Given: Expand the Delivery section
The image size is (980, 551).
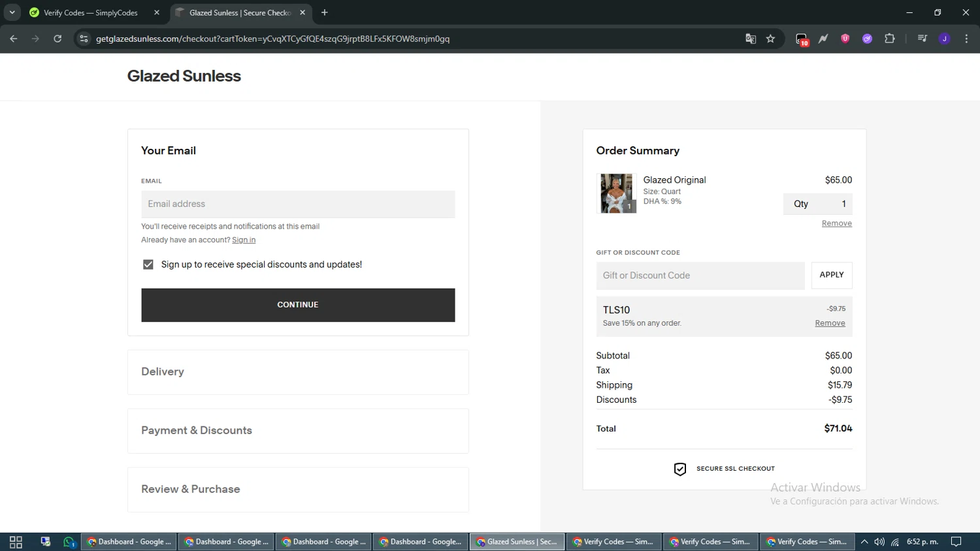Looking at the screenshot, I should 298,372.
